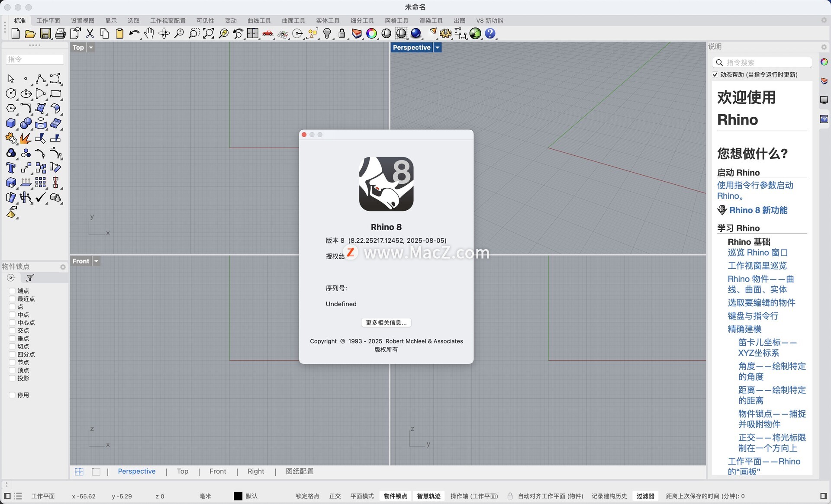The height and width of the screenshot is (504, 831).
Task: Open the 物件锁点 panel gear menu
Action: click(63, 267)
